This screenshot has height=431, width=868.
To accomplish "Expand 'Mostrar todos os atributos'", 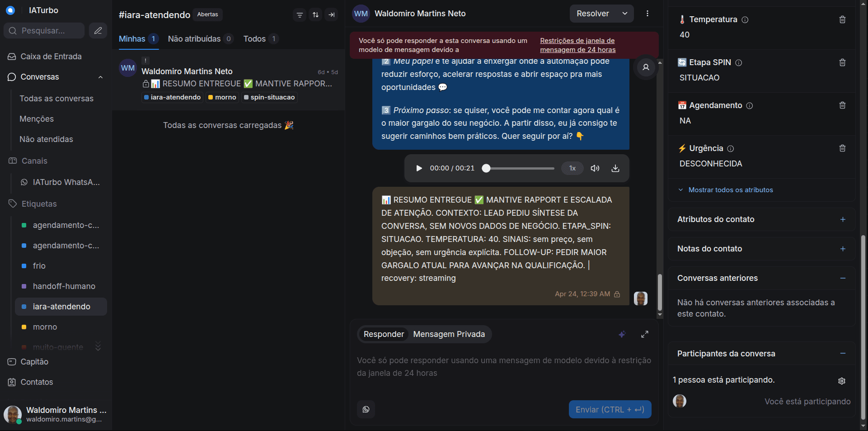I will coord(730,190).
